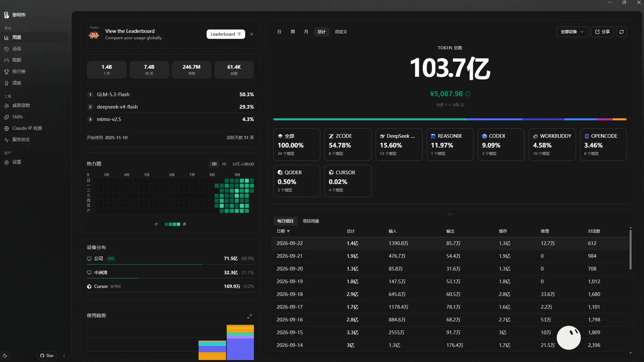Select the REASONIX 11.97% card
This screenshot has width=644, height=362.
pyautogui.click(x=450, y=144)
